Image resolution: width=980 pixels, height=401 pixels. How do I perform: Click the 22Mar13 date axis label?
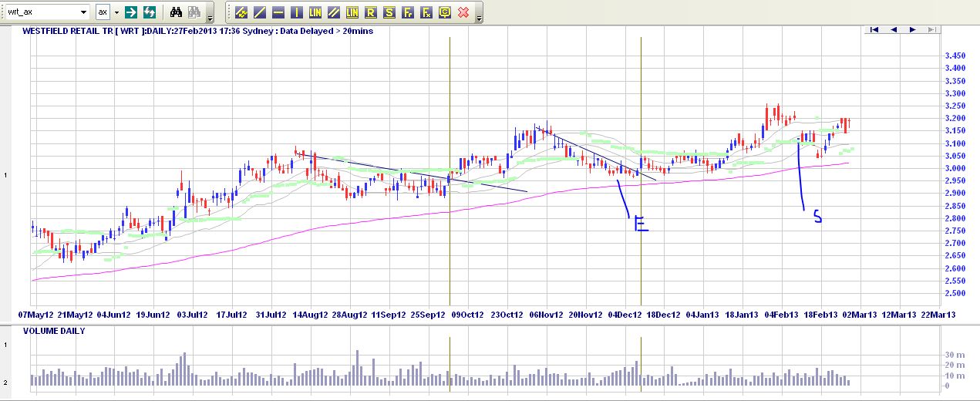[x=940, y=315]
